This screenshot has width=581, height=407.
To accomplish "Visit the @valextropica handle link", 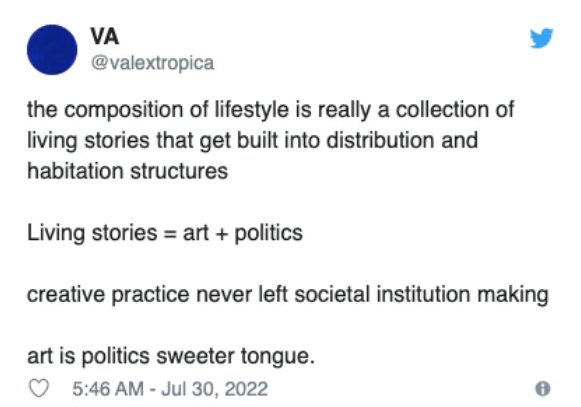I will [153, 63].
